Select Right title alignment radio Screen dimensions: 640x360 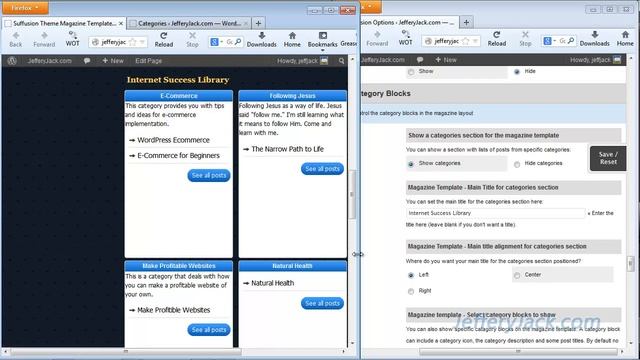[x=411, y=291]
